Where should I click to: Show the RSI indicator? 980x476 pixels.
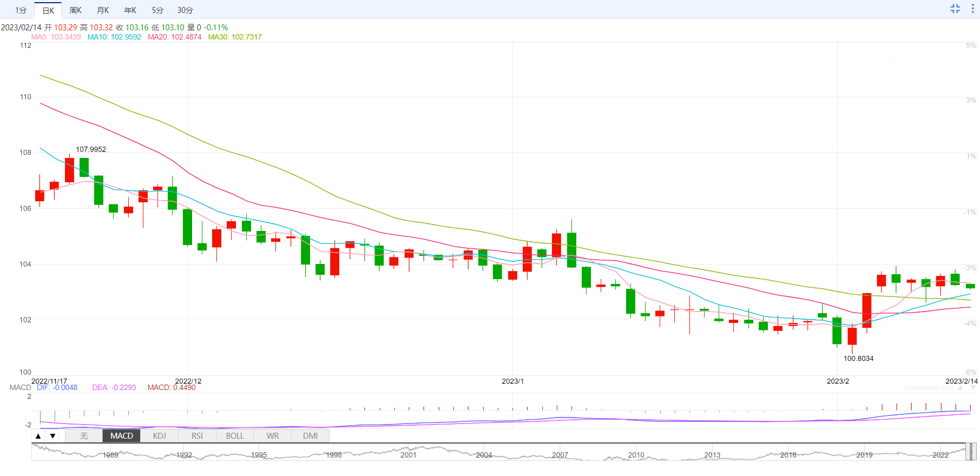[197, 436]
